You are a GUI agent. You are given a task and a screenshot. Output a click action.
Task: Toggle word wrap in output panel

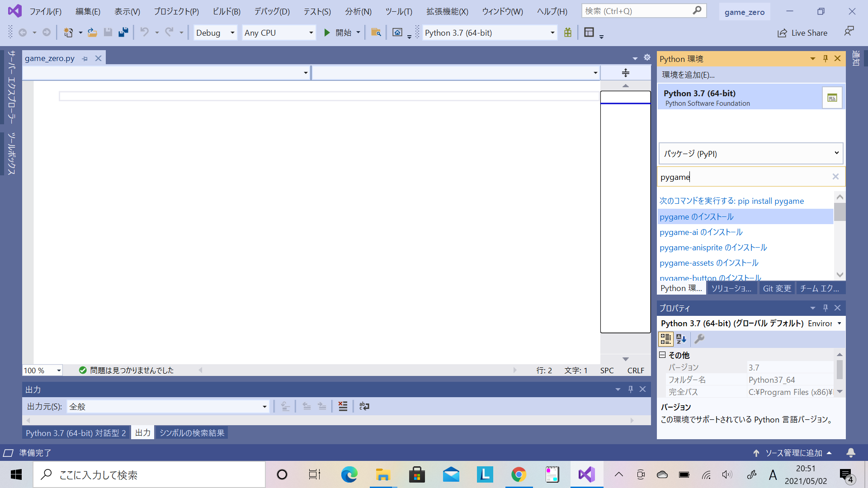pos(364,406)
